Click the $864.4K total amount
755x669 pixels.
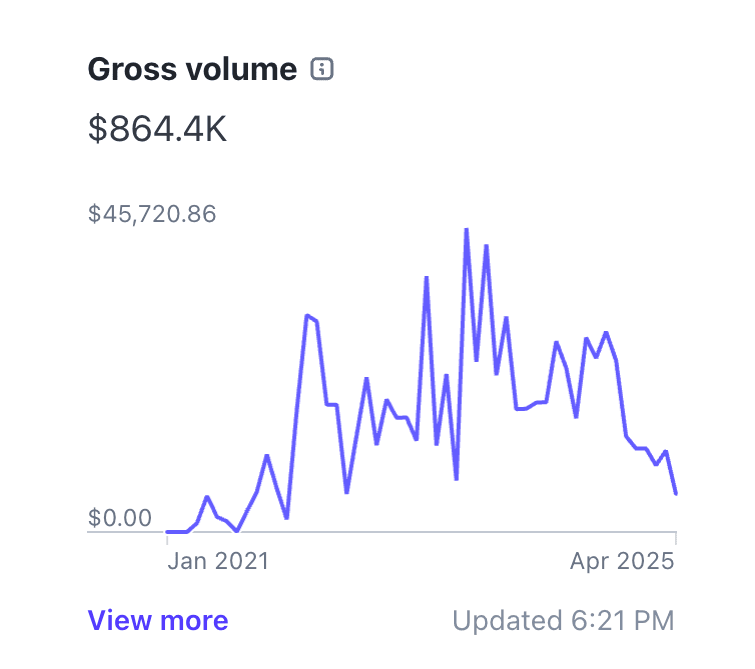(157, 129)
